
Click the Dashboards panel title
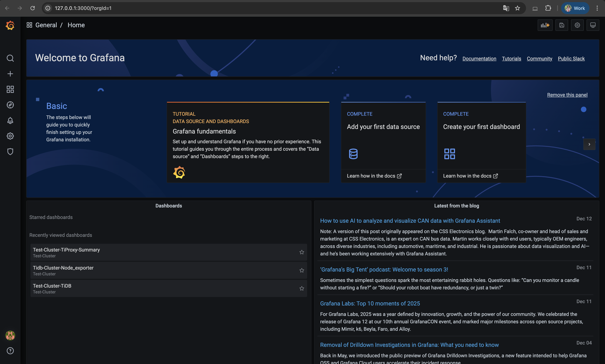point(169,206)
